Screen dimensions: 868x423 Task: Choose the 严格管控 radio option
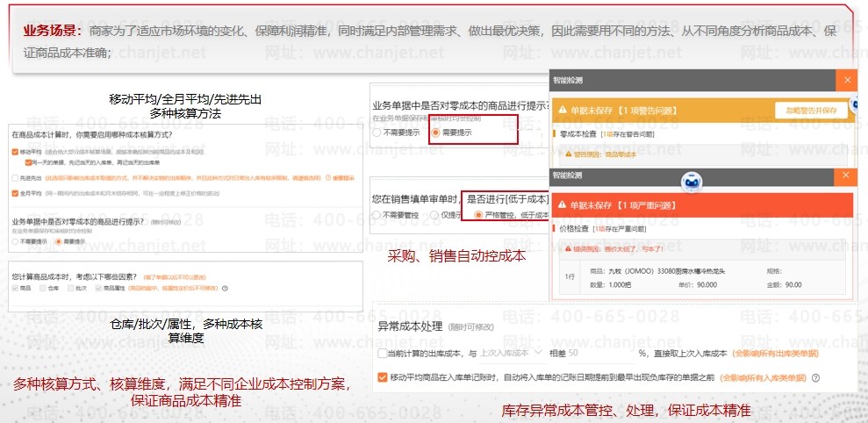coord(477,214)
